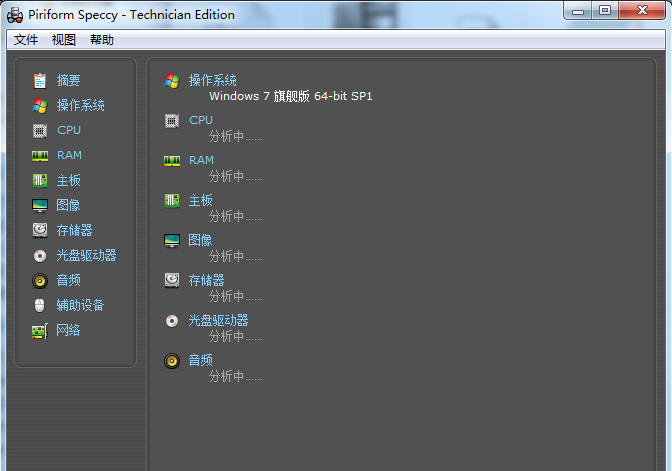Screen dimensions: 672x471
Task: Open the 文件 menu
Action: click(x=26, y=40)
